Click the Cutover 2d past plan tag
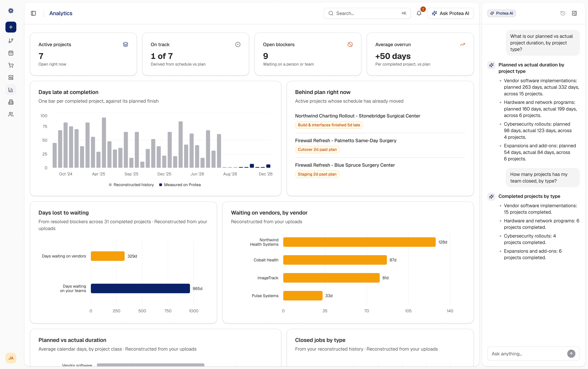 point(317,150)
